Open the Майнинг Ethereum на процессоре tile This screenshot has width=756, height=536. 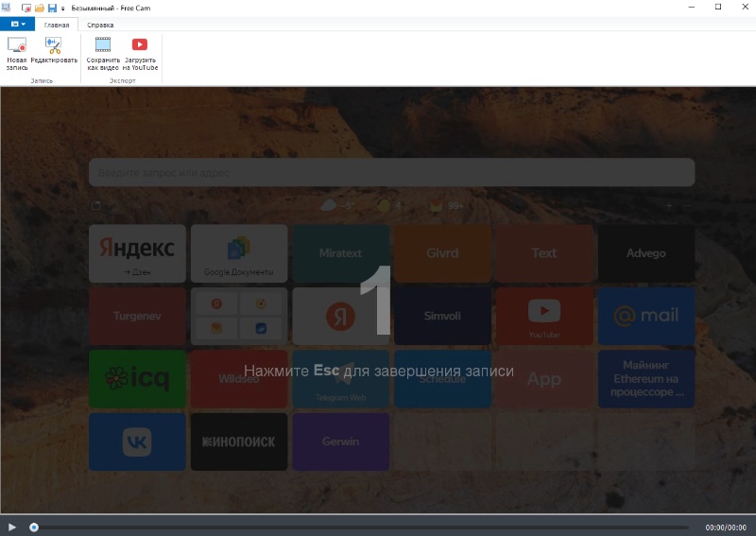coord(646,379)
